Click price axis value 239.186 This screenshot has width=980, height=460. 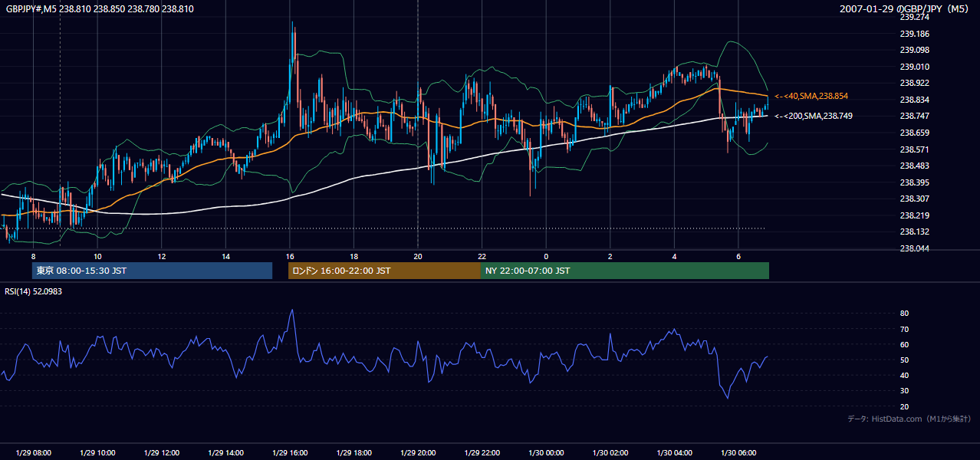914,34
